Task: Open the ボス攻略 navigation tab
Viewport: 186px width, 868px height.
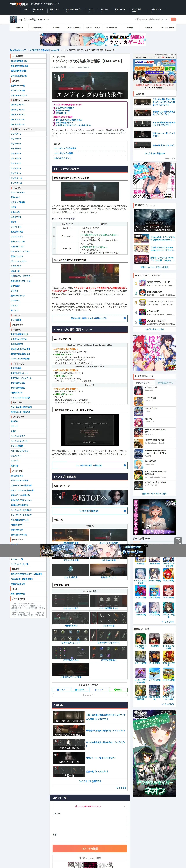Action: 56,28
